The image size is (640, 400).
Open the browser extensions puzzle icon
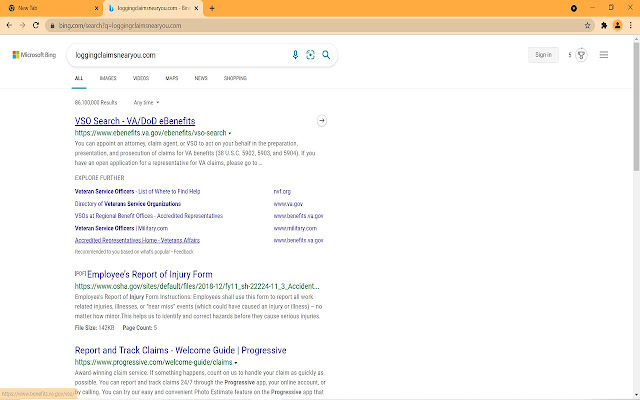pos(604,24)
